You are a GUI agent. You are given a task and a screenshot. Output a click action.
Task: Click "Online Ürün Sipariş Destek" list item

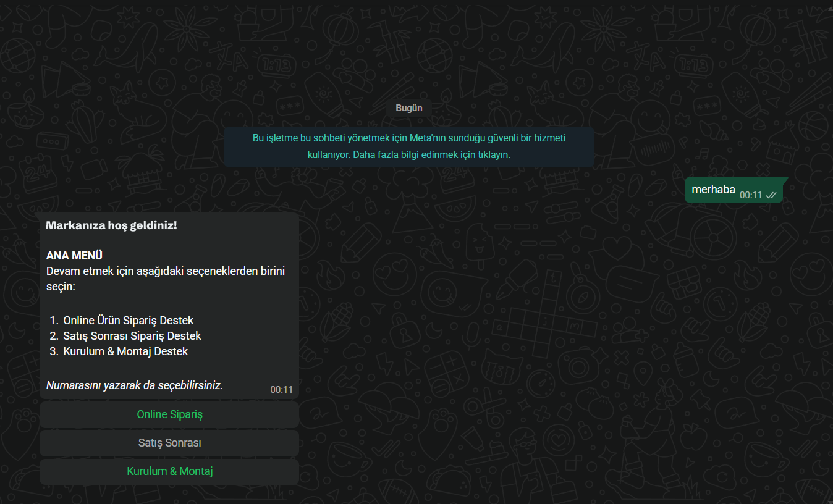click(x=129, y=321)
